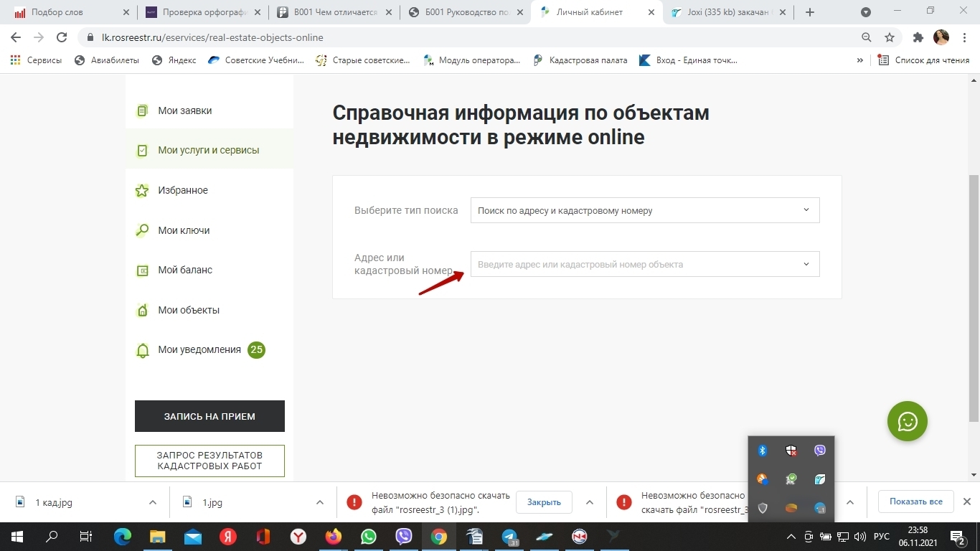Open the search type dropdown
This screenshot has width=980, height=551.
click(645, 210)
